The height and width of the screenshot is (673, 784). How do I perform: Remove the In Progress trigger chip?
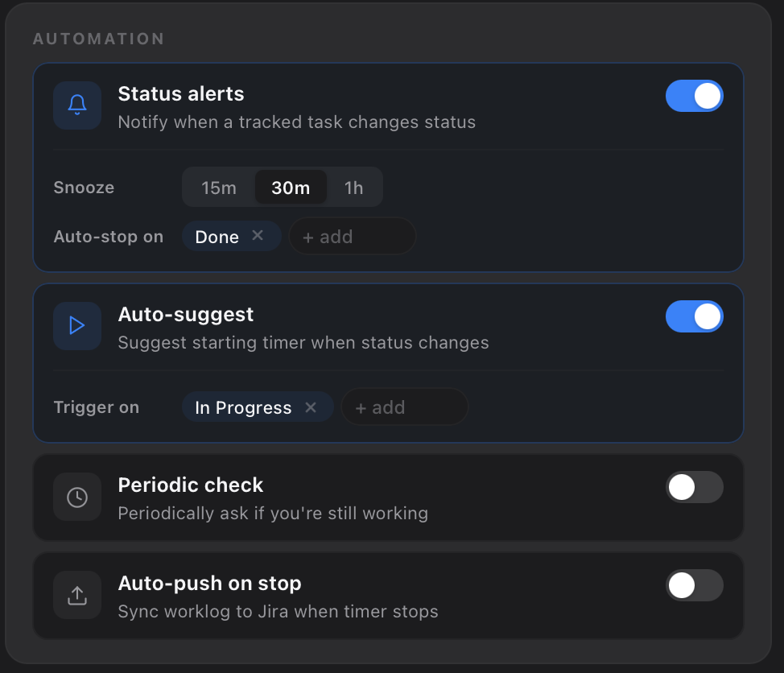pos(311,407)
